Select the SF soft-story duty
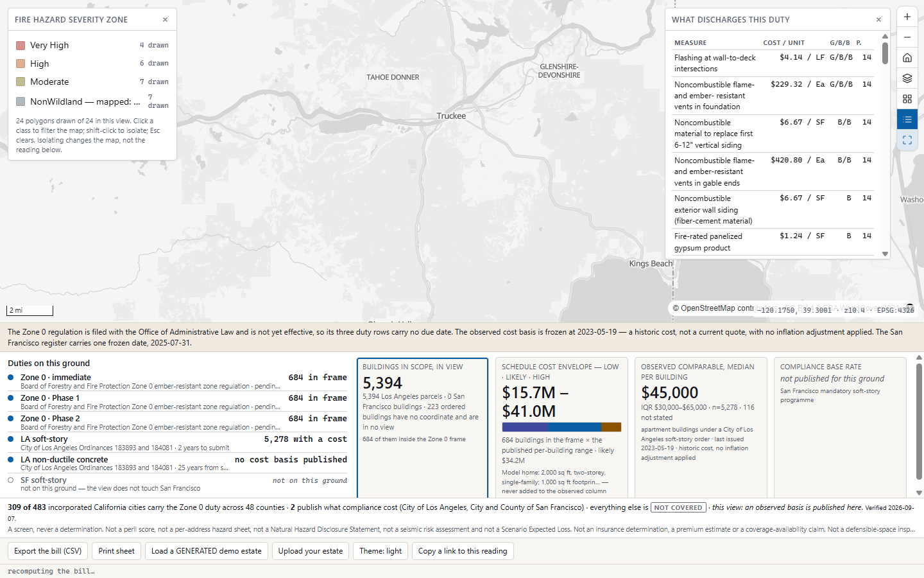 click(x=177, y=484)
